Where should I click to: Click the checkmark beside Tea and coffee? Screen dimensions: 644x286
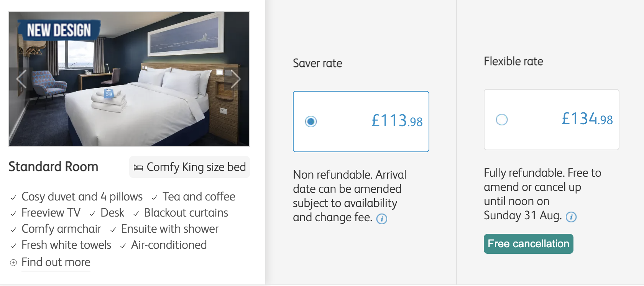[x=154, y=197]
